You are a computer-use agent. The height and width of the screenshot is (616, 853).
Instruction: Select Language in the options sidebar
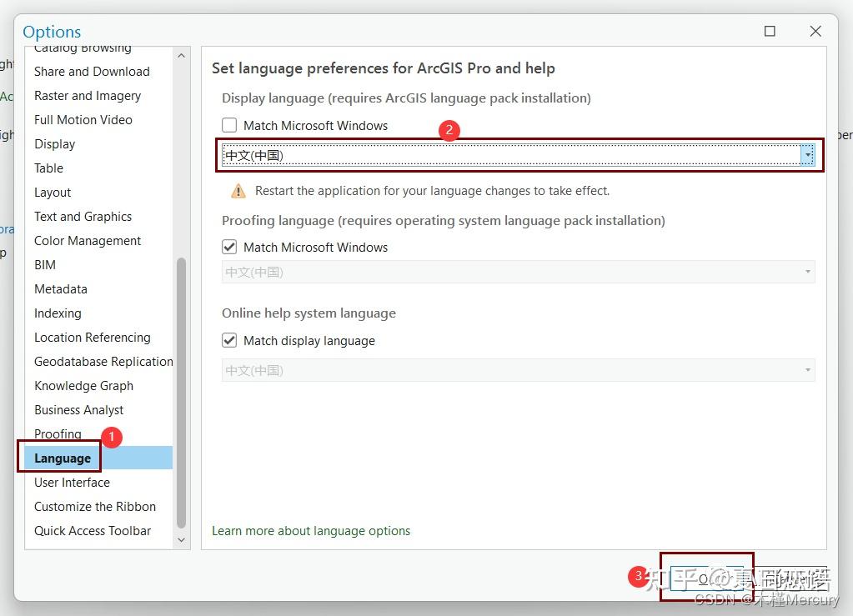click(62, 458)
